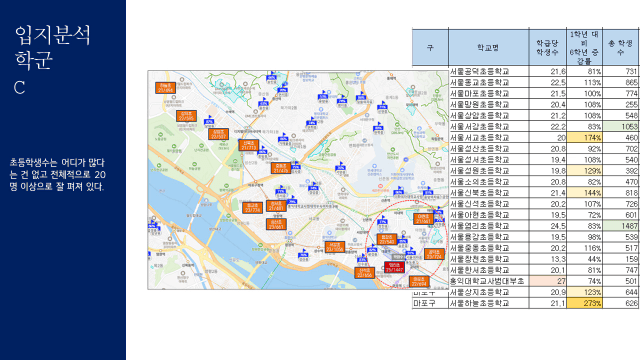Click the highlighted 273% cell

(584, 303)
